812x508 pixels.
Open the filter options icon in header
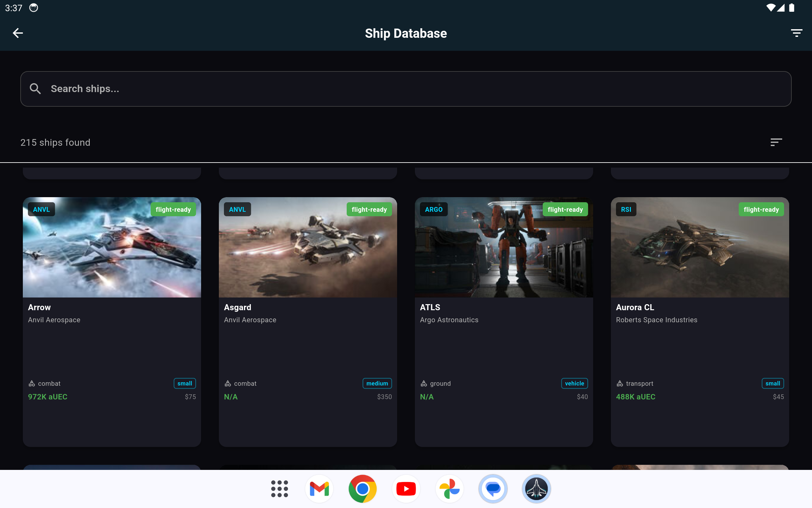pos(796,33)
